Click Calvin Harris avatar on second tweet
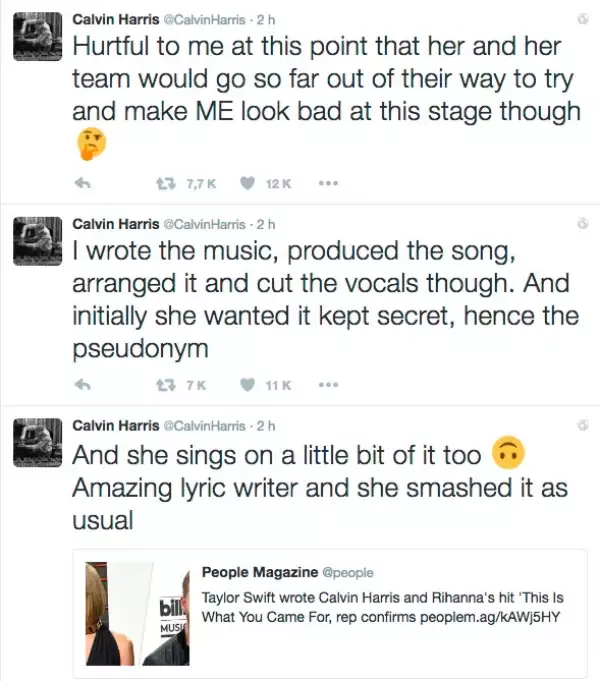The height and width of the screenshot is (681, 600). [38, 240]
